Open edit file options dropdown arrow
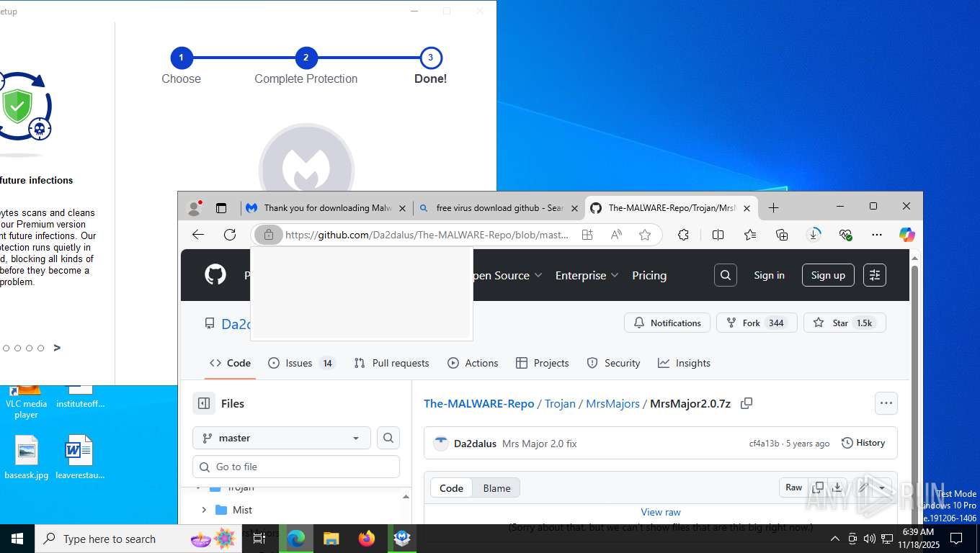Viewport: 980px width, 553px height. coord(882,487)
